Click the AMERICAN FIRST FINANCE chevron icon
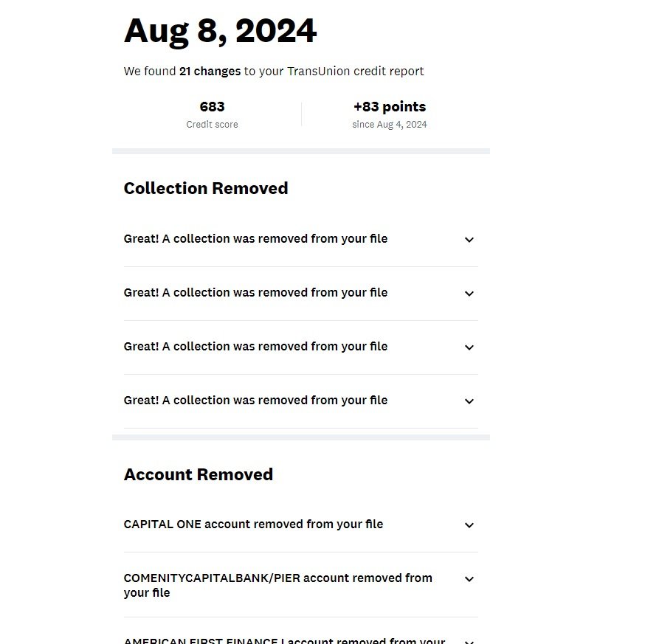This screenshot has height=644, width=645. point(469,640)
